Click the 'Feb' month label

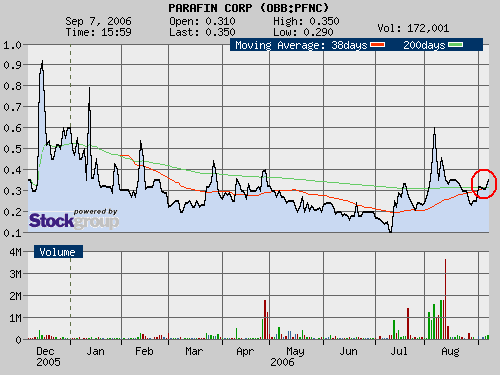[x=144, y=351]
